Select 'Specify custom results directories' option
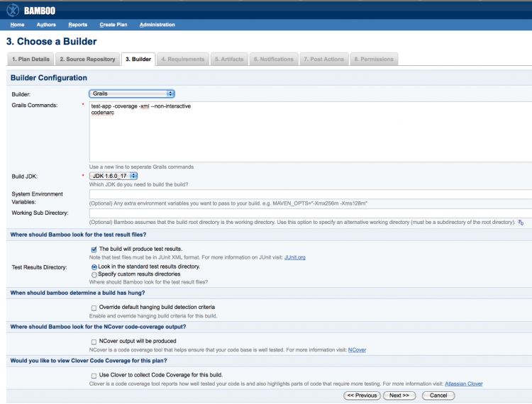The image size is (532, 404). (94, 274)
